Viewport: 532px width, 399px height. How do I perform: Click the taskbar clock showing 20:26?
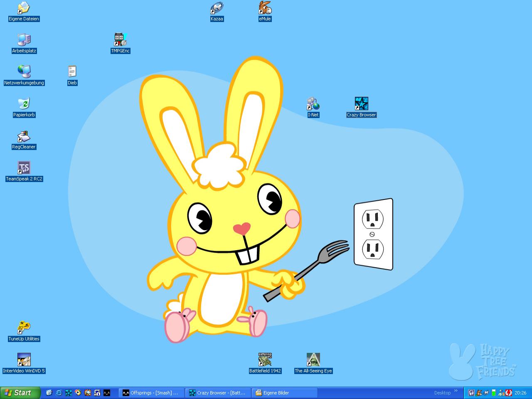(520, 393)
